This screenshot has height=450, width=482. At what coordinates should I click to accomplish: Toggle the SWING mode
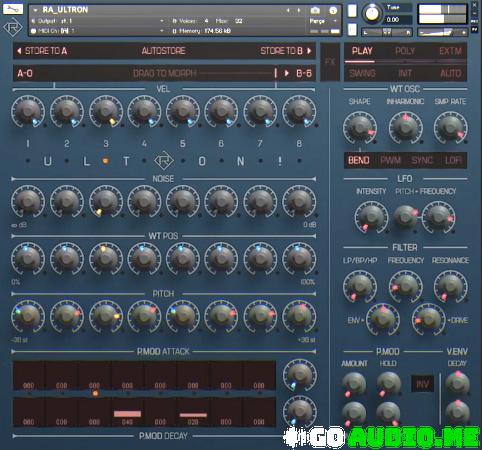pyautogui.click(x=362, y=73)
